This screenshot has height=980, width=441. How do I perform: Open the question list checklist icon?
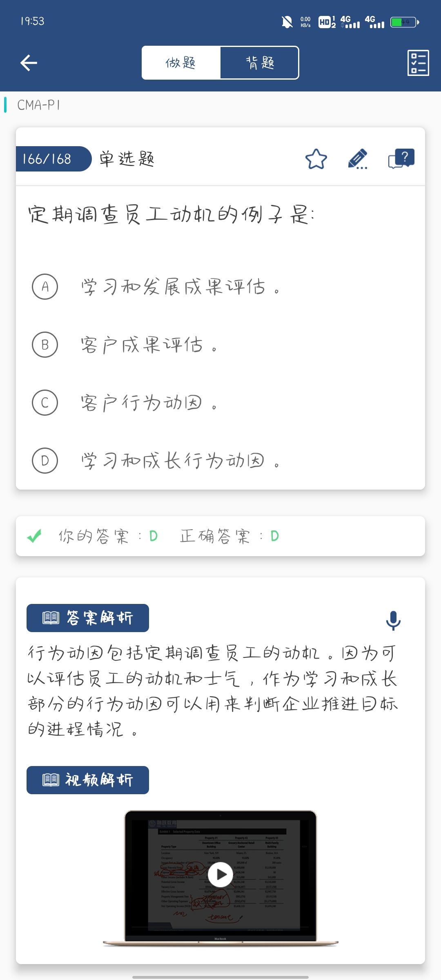(x=418, y=63)
